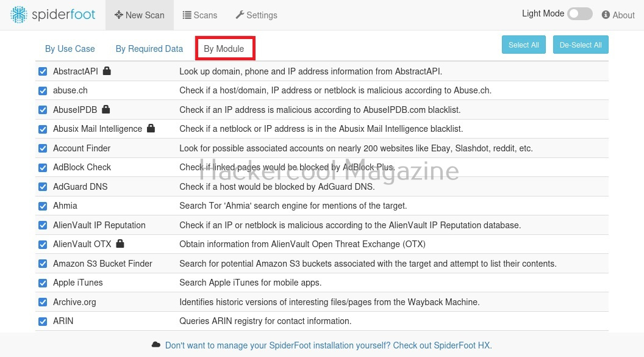Click the spiderfoot brand name text

coord(63,15)
